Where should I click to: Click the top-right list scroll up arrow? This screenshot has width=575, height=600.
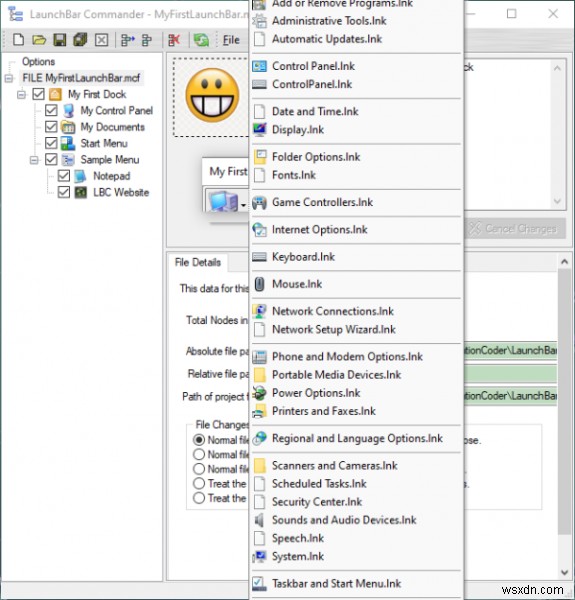[557, 68]
